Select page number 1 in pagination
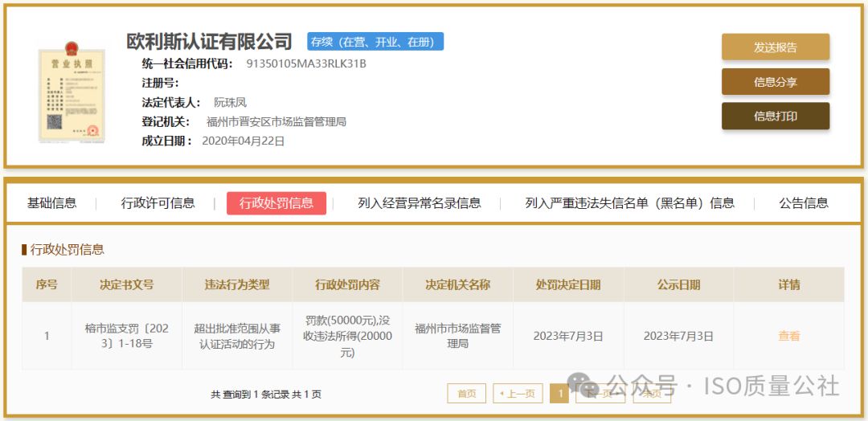The width and height of the screenshot is (868, 421). click(559, 394)
